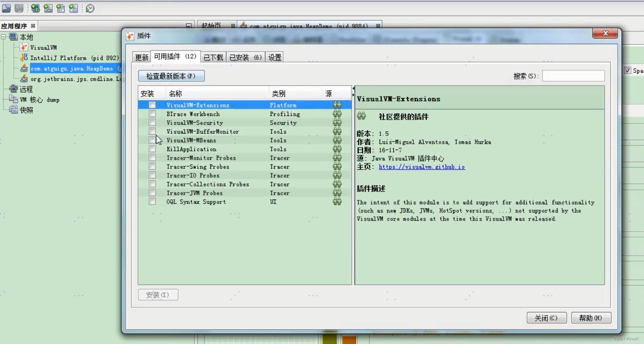
Task: Select the BTrace Workbench plugin name
Action: 193,114
